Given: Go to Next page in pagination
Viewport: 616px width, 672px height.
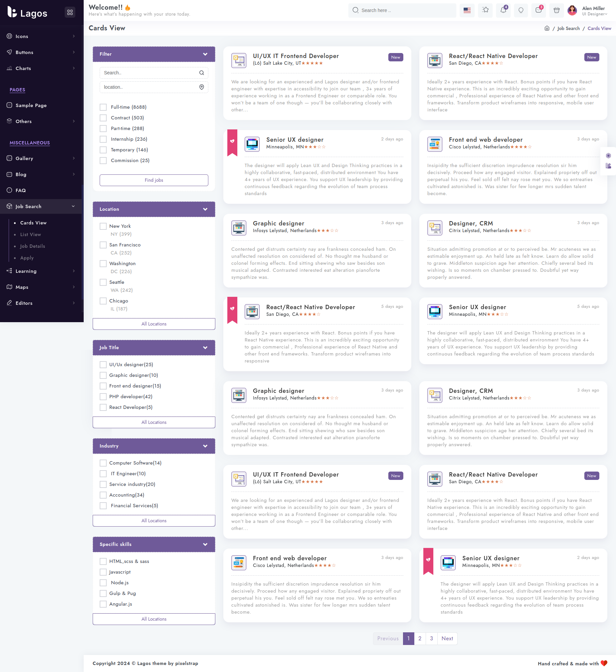Looking at the screenshot, I should coord(447,638).
